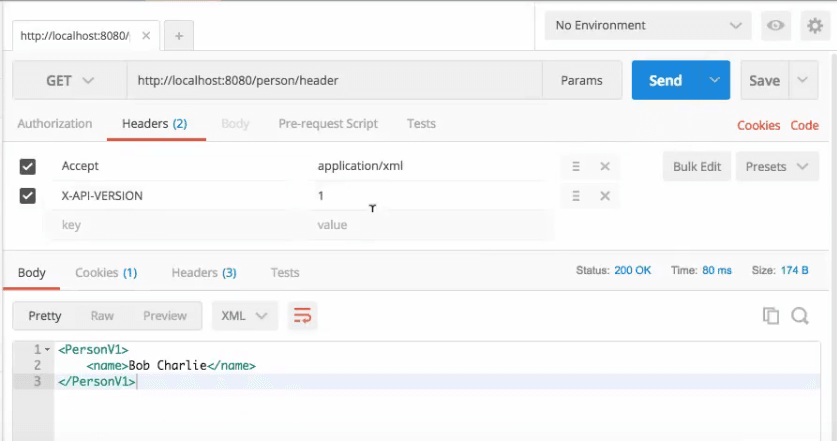Toggle line wrap in the response body
Viewport: 837px width, 441px height.
coord(302,316)
